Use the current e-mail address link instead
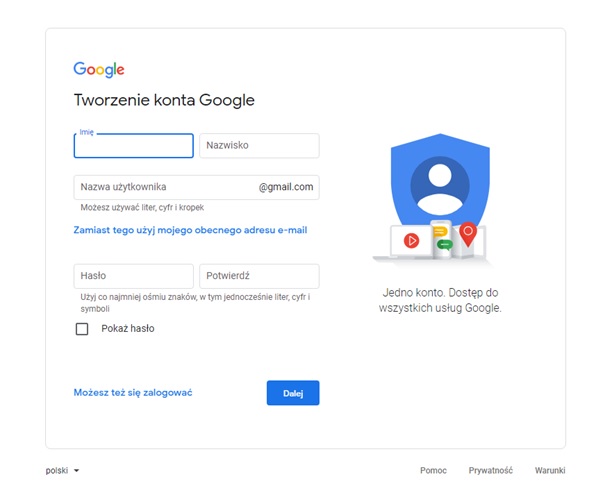605x504 pixels. coord(190,230)
